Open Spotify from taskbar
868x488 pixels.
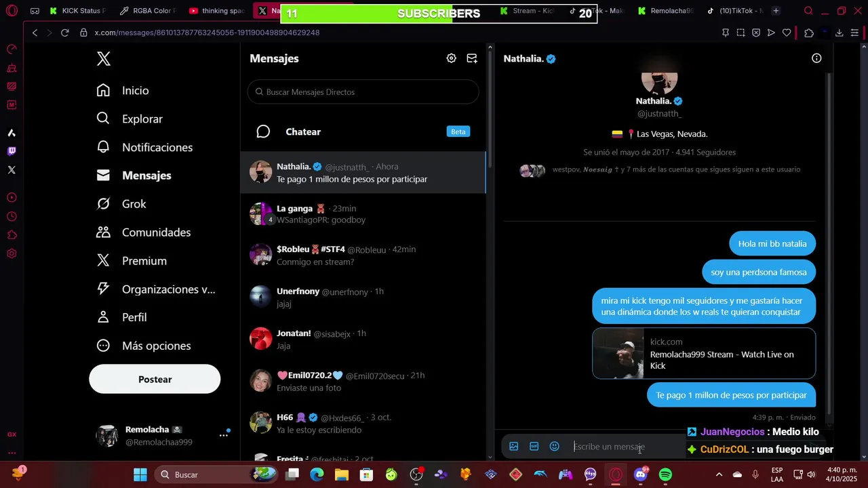665,474
